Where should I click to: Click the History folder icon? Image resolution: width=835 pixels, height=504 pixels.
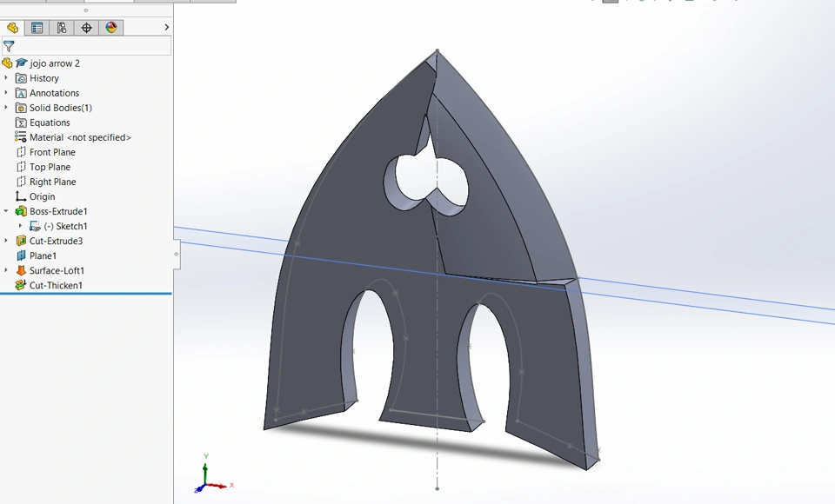(x=21, y=78)
